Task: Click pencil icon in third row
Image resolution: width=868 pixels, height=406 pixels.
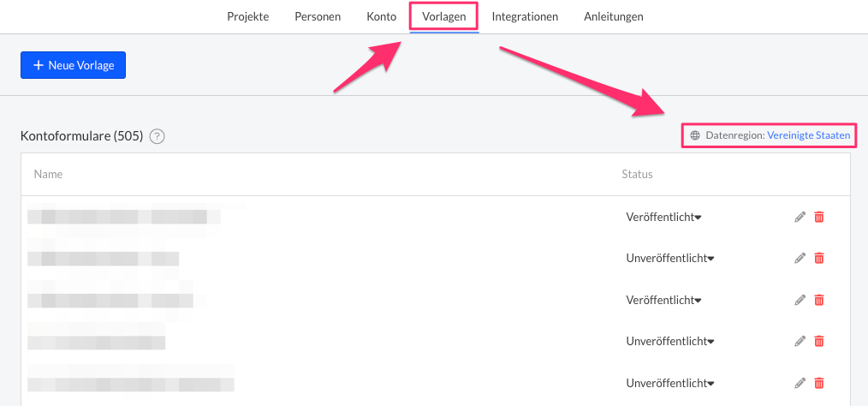Action: pyautogui.click(x=800, y=300)
